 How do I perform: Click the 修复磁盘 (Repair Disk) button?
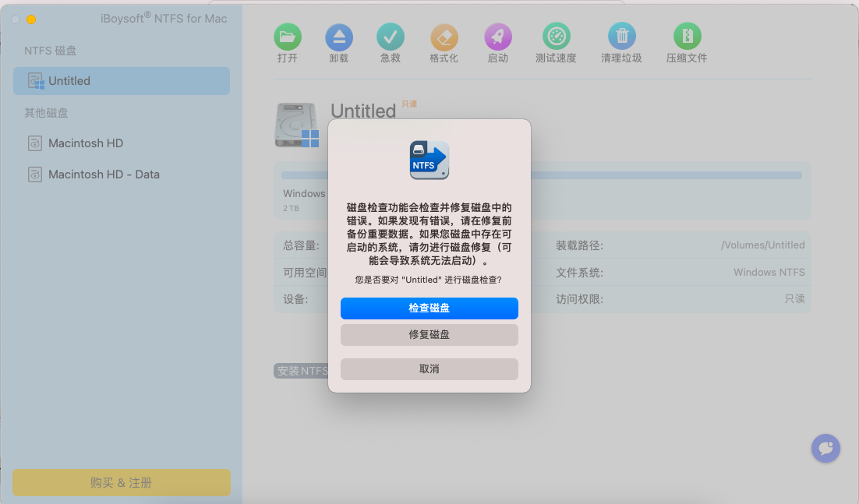click(429, 334)
